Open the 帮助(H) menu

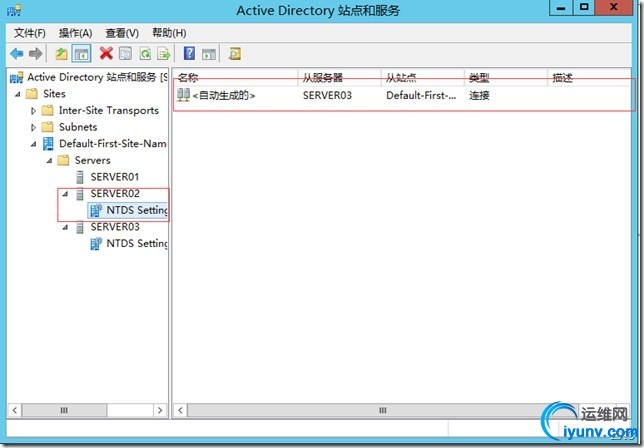point(169,33)
